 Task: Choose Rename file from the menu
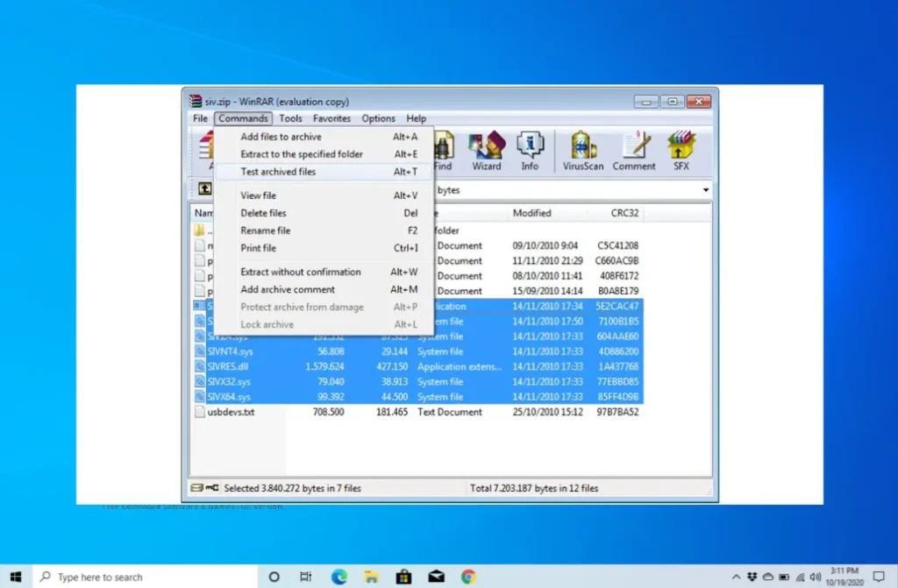pyautogui.click(x=266, y=230)
